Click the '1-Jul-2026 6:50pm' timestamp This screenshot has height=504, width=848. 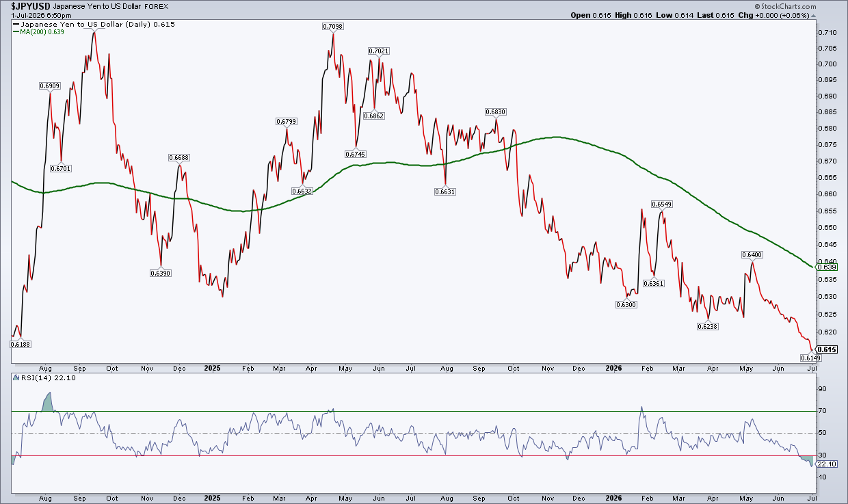tap(40, 14)
